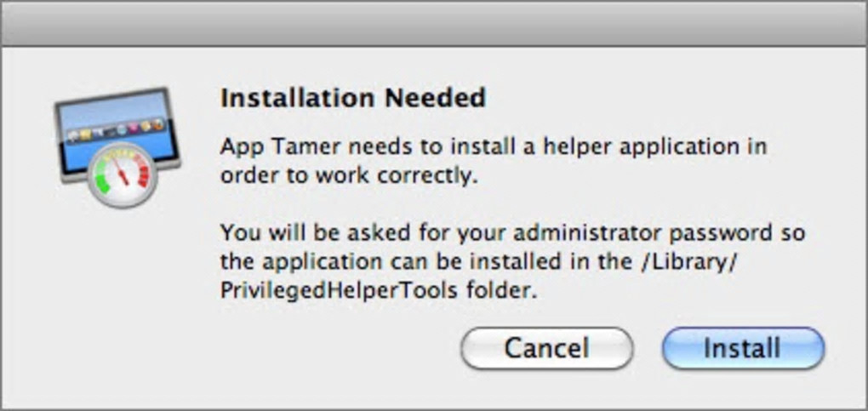Screen dimensions: 868x411
Task: Click the administrator password sentence
Action: [511, 232]
